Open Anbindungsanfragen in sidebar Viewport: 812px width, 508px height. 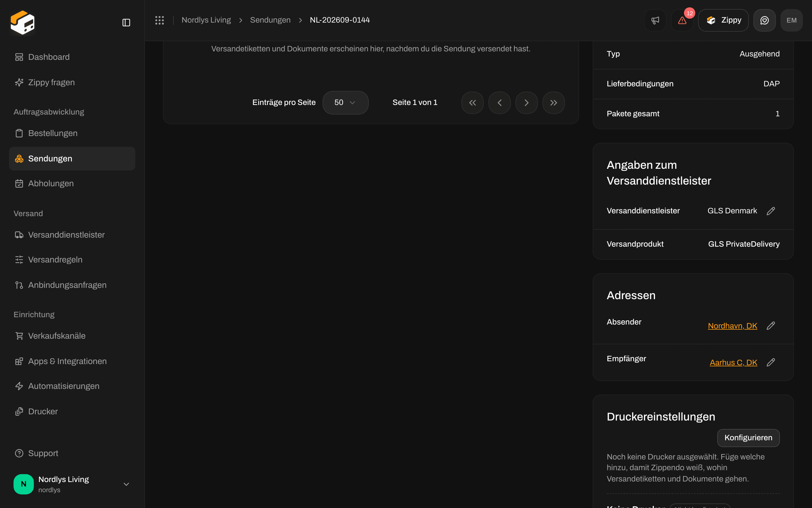tap(72, 285)
